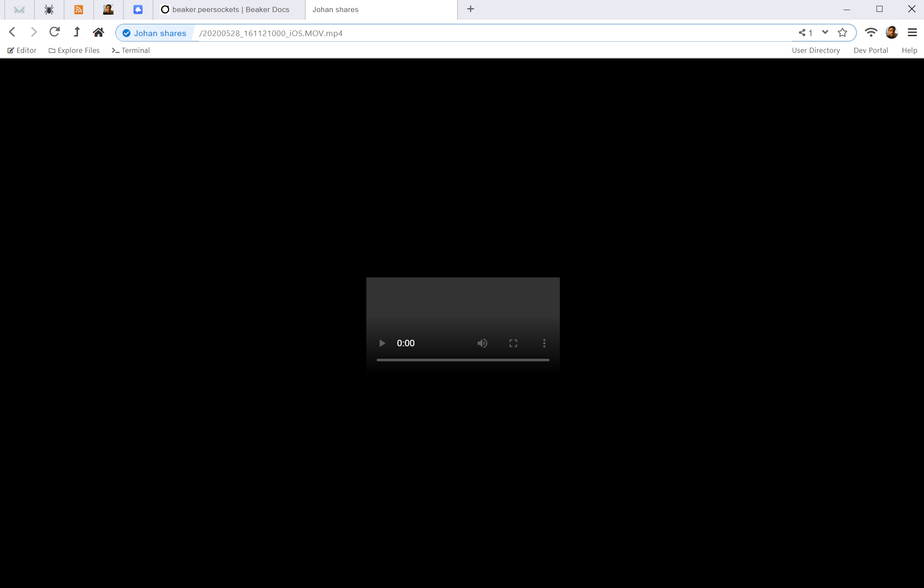This screenshot has height=588, width=924.
Task: Open the Terminal
Action: pos(131,50)
